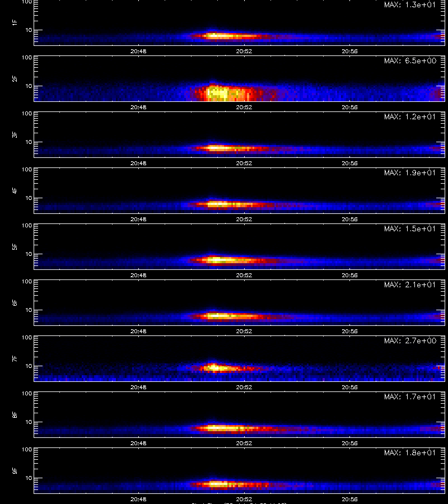448x504 pixels.
Task: Click the 20:56 tick label under panel 2F
Action: click(349, 107)
